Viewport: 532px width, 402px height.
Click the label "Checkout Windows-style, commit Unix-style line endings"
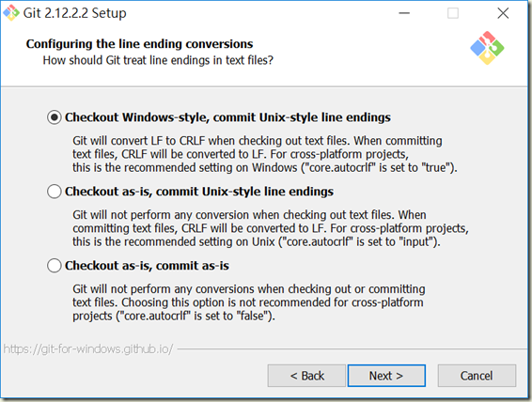[227, 117]
